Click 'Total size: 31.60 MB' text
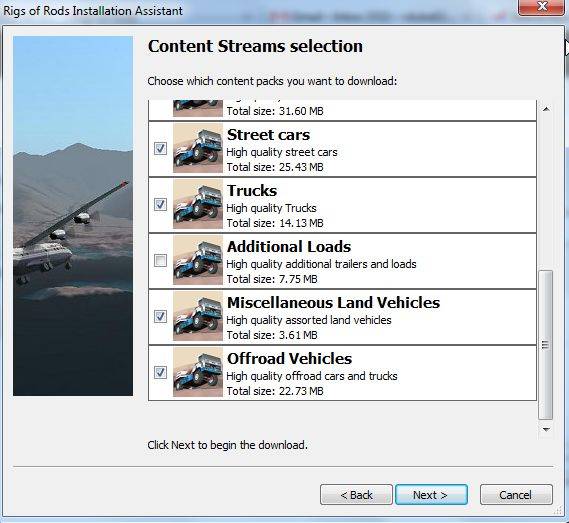 tap(275, 111)
